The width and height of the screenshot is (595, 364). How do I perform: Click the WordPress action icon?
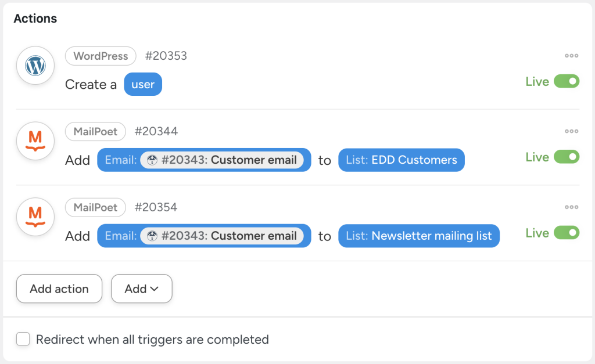tap(35, 65)
